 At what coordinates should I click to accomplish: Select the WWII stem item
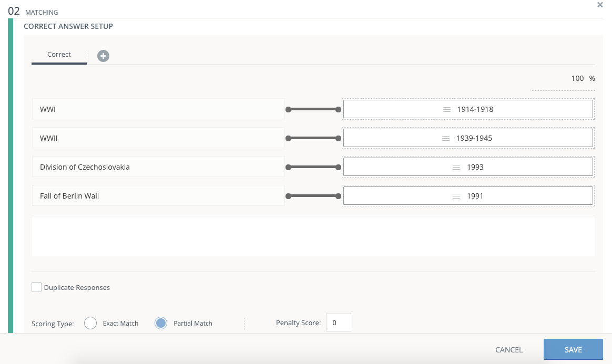pos(158,139)
